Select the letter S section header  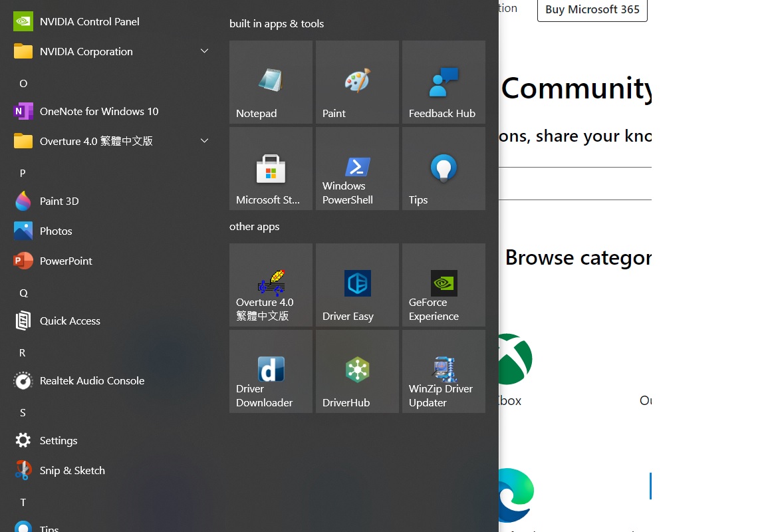[x=23, y=413]
